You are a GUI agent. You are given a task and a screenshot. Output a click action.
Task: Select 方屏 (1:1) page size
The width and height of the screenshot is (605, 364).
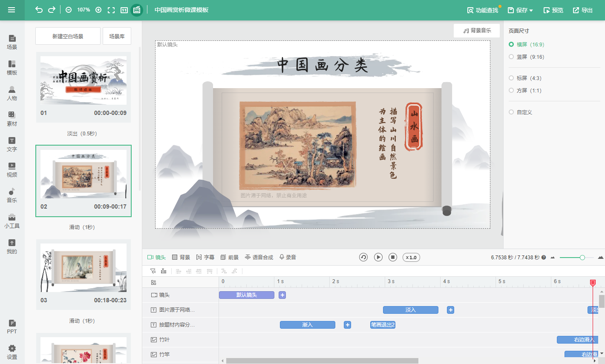tap(525, 90)
